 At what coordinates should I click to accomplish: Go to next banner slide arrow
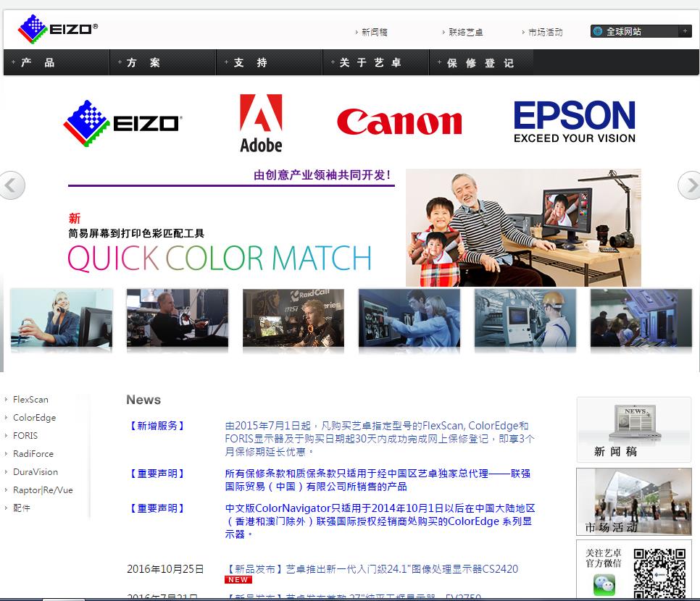[x=689, y=185]
